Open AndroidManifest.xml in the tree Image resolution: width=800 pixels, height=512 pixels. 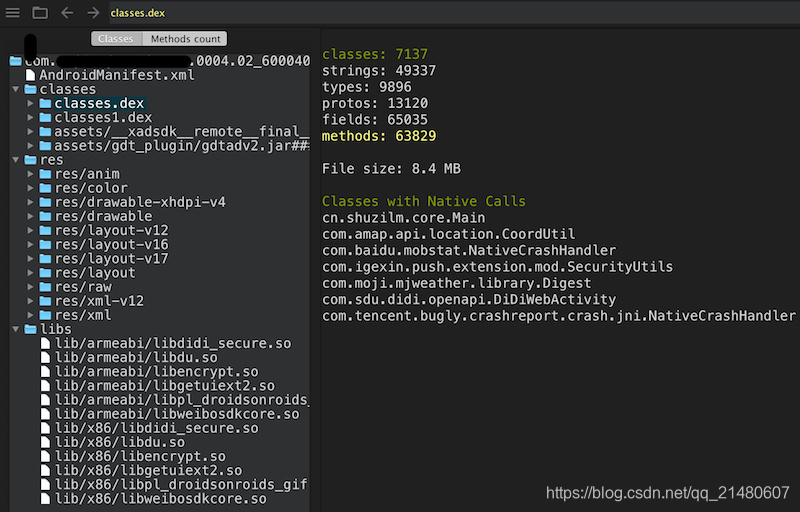[x=117, y=75]
